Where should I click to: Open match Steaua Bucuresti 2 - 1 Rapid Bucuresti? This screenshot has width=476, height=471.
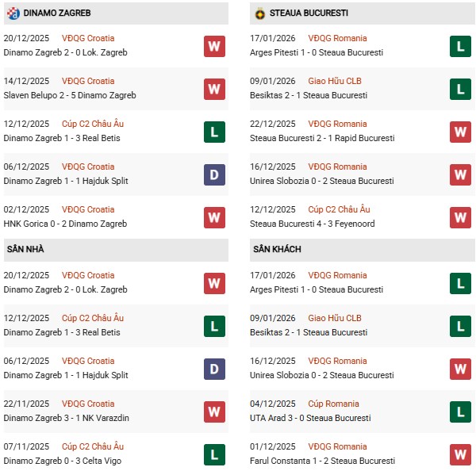click(x=324, y=138)
